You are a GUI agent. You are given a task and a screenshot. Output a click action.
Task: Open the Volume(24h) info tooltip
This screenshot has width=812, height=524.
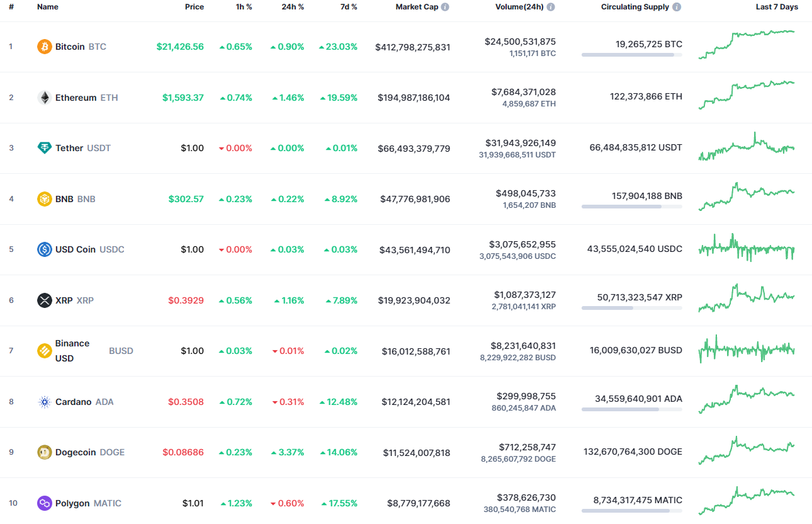pyautogui.click(x=550, y=7)
